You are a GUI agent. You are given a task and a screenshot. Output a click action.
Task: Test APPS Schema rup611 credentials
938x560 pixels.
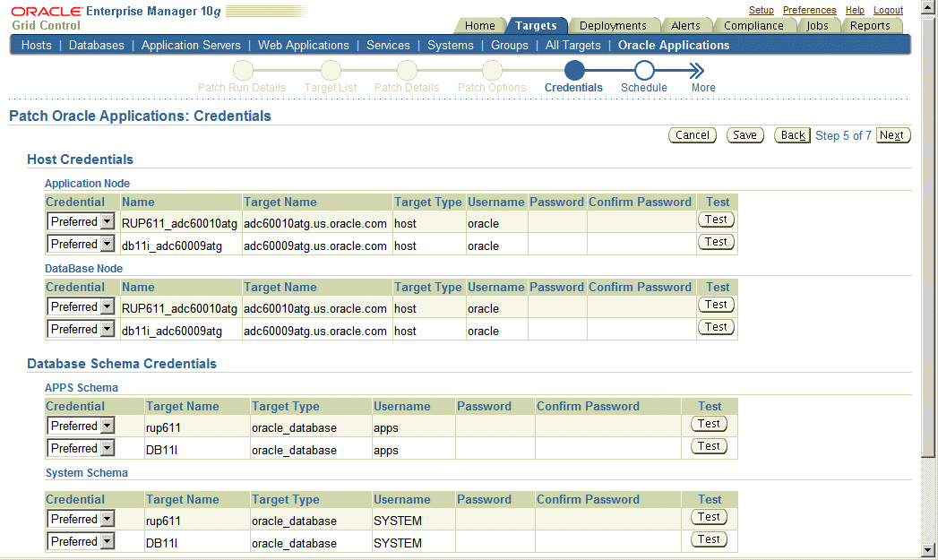709,424
